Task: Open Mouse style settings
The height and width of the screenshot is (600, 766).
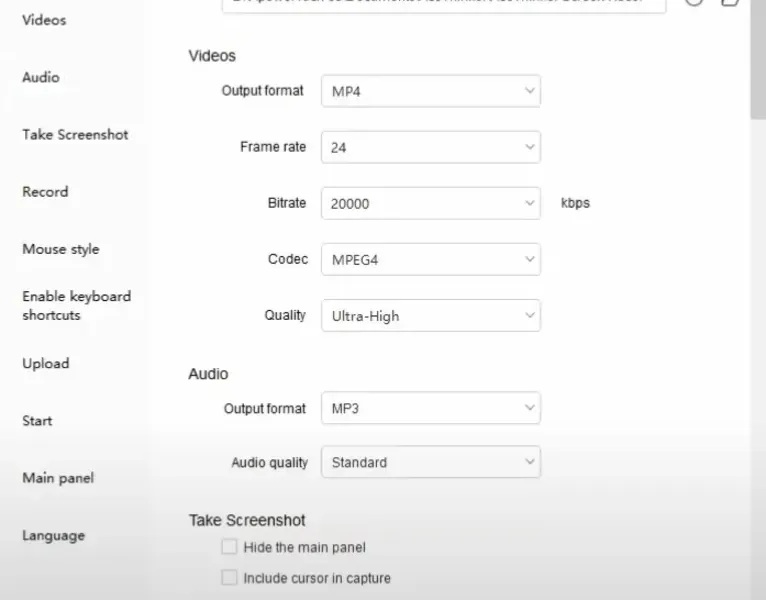Action: point(61,249)
